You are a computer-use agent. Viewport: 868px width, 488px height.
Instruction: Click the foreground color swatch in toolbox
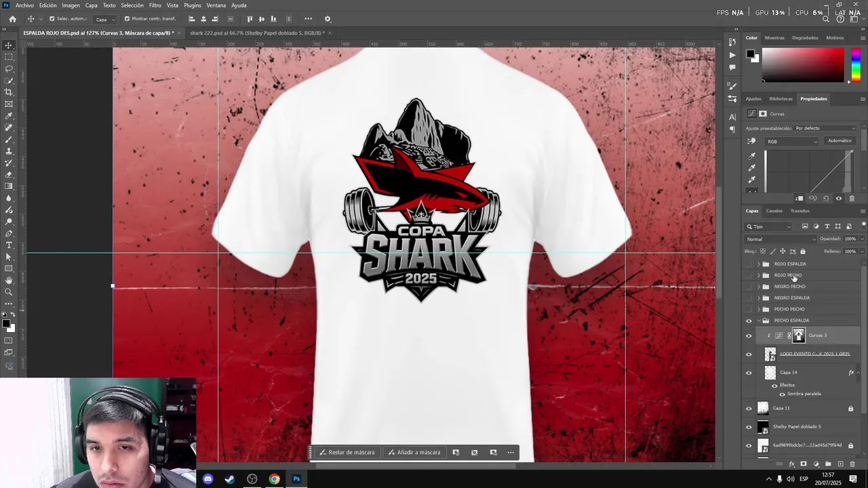pos(7,324)
